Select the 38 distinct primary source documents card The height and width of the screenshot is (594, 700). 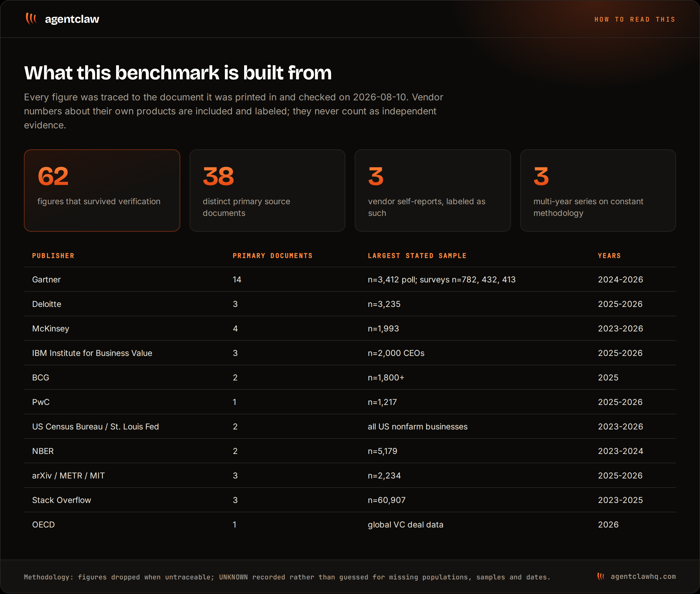[x=267, y=191]
